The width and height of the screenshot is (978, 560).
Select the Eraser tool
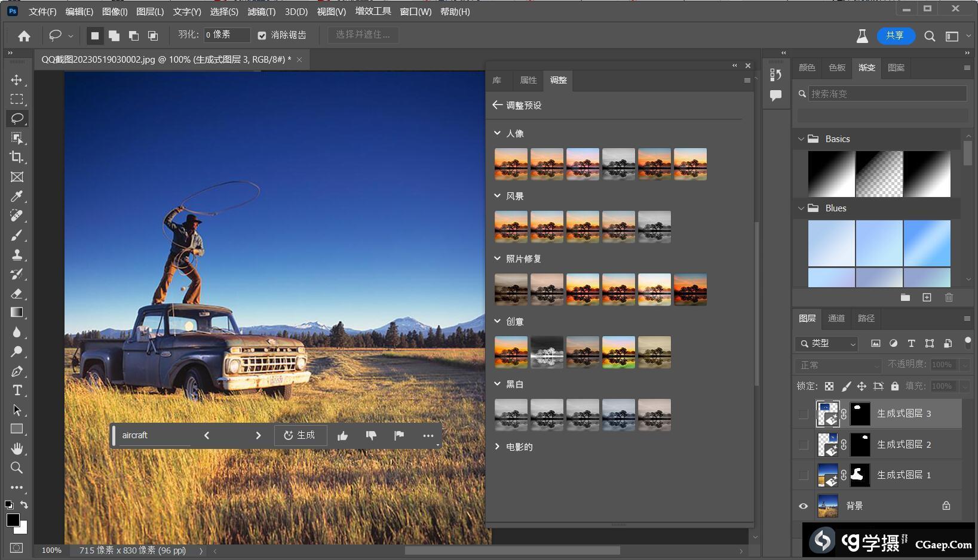(x=17, y=293)
